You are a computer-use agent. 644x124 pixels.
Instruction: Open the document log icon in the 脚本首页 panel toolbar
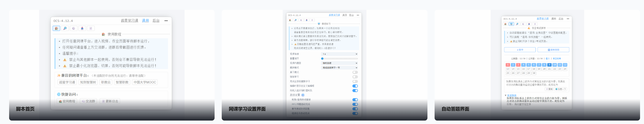click(x=91, y=28)
